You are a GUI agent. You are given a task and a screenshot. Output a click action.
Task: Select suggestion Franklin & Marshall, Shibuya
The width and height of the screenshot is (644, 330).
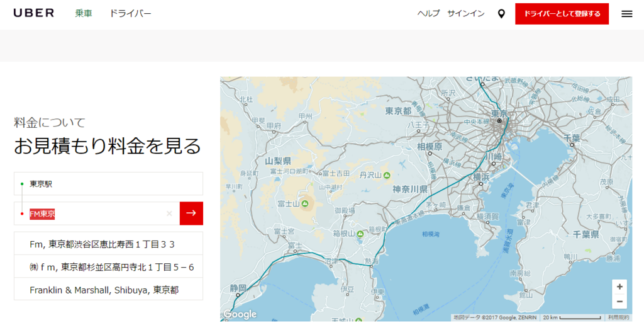[x=108, y=289]
